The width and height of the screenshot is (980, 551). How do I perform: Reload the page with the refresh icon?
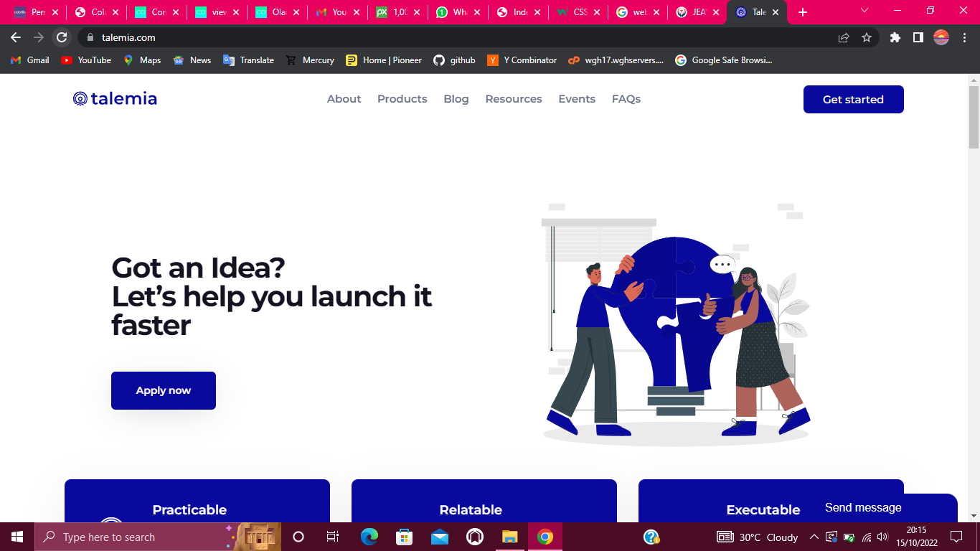pyautogui.click(x=62, y=37)
